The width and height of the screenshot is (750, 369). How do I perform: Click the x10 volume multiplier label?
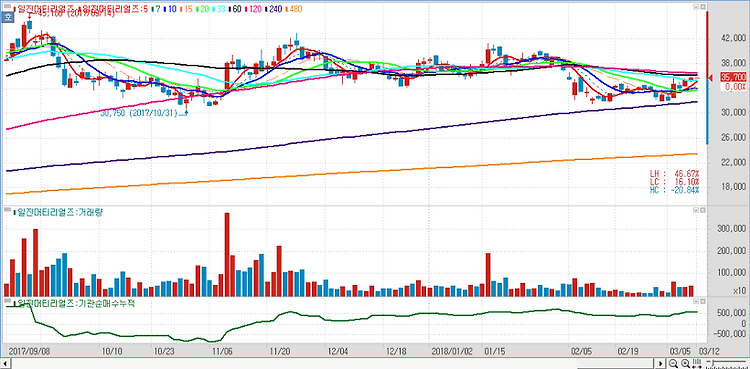click(x=739, y=291)
